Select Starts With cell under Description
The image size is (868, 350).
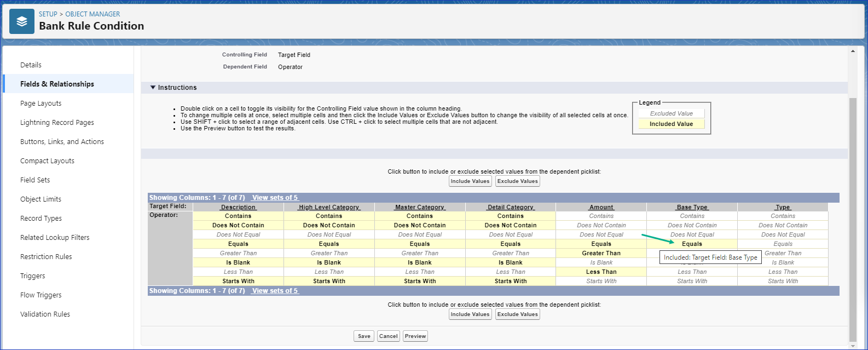[x=238, y=281]
